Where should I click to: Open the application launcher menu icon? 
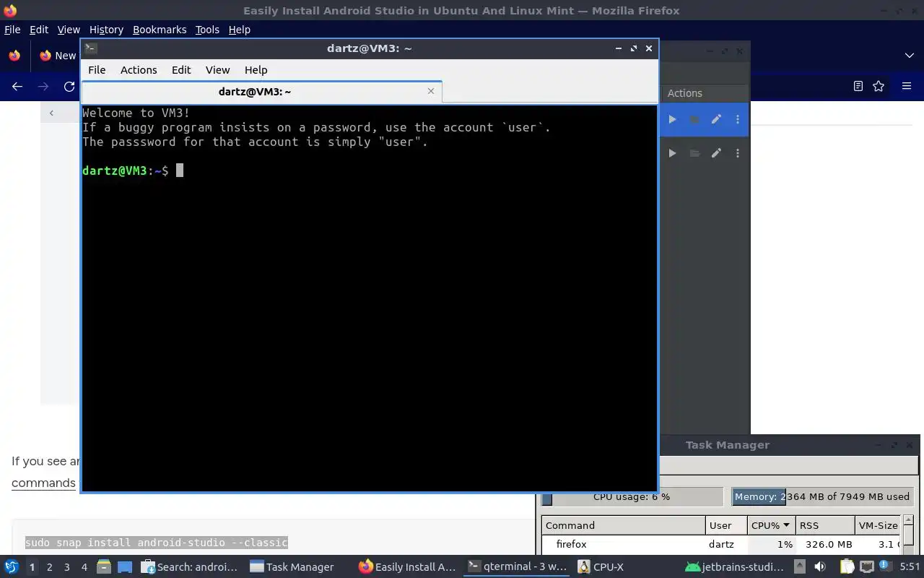(x=11, y=566)
